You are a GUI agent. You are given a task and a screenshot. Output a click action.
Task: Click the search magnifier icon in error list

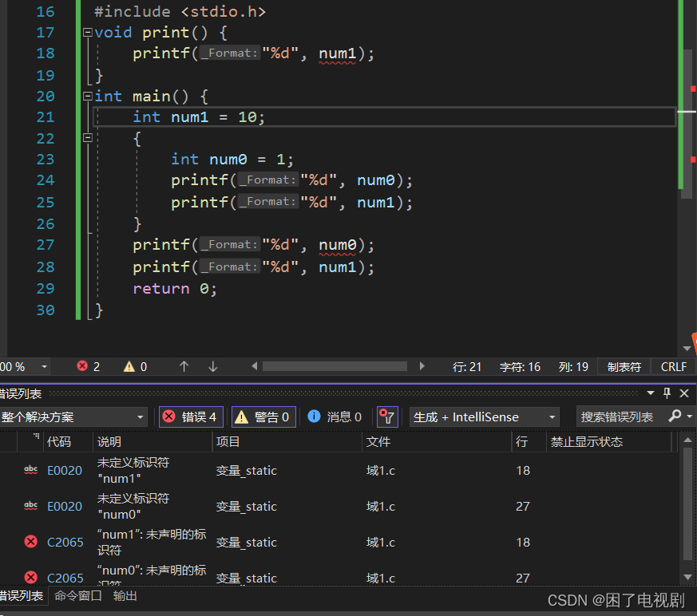[675, 417]
